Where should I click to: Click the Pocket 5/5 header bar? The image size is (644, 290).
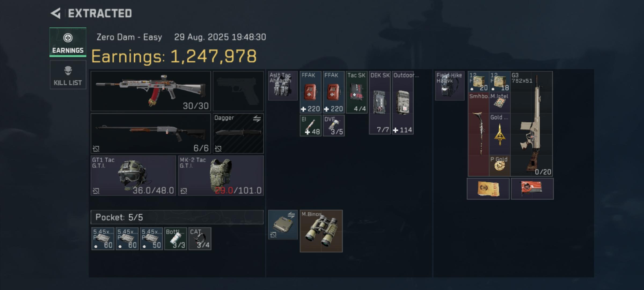click(x=177, y=217)
